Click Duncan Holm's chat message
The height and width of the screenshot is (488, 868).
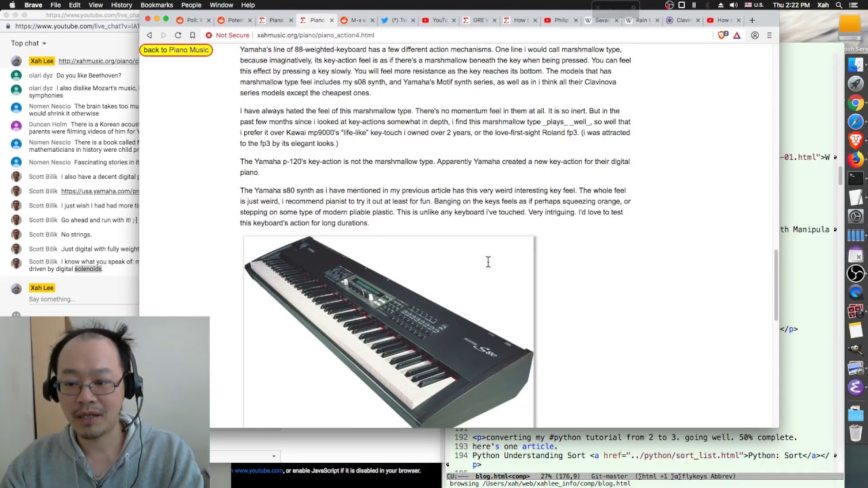83,128
